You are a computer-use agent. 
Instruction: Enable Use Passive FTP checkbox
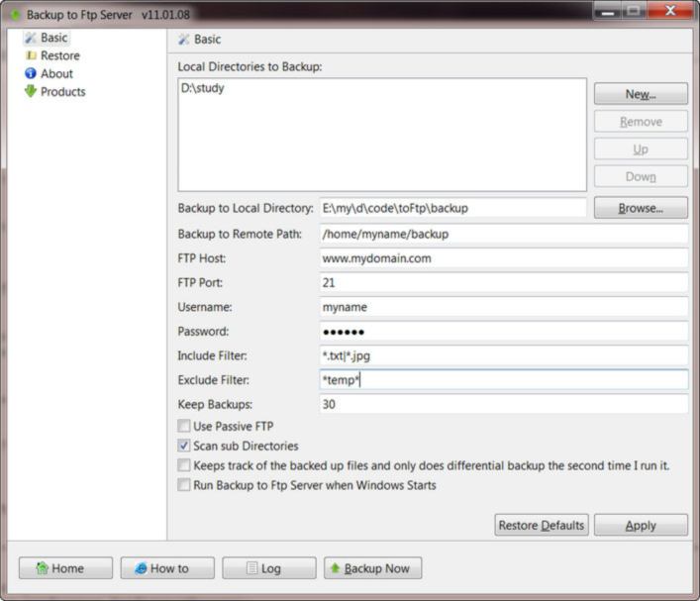[x=184, y=426]
